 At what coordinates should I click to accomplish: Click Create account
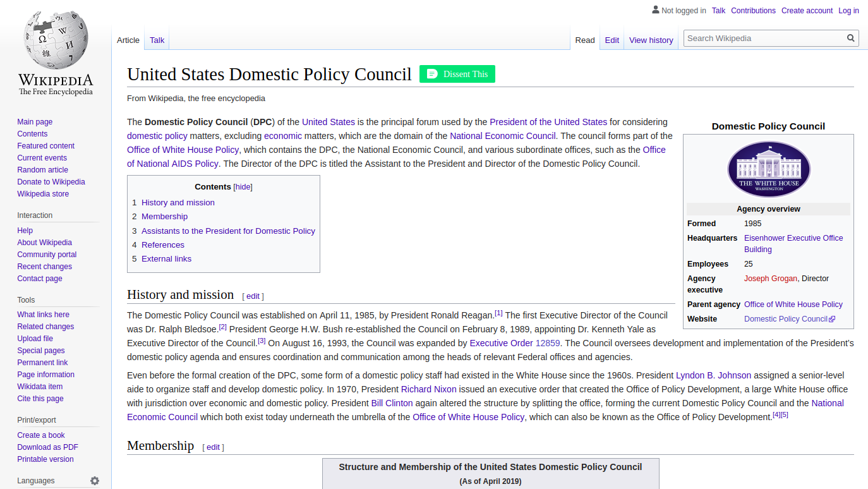tap(807, 11)
